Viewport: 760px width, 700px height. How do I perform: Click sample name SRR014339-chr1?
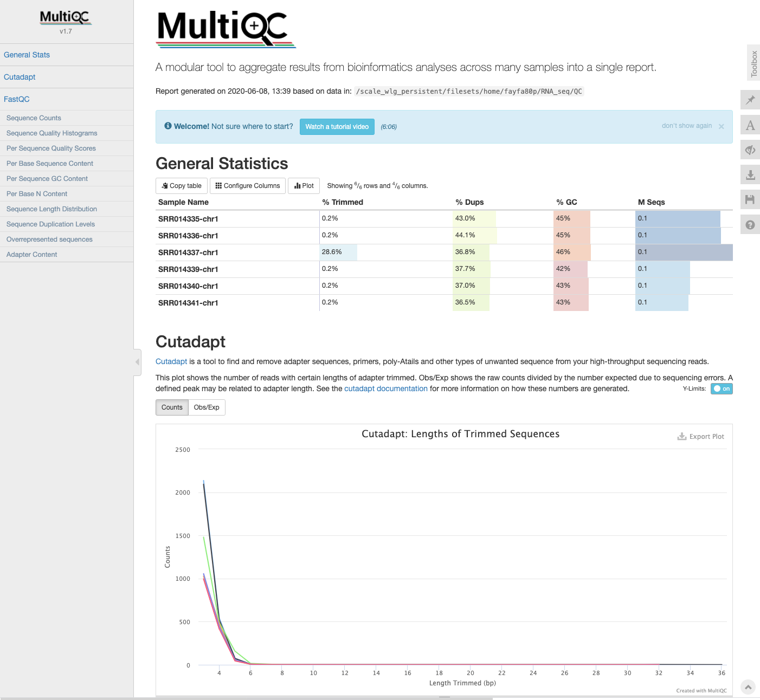(188, 269)
